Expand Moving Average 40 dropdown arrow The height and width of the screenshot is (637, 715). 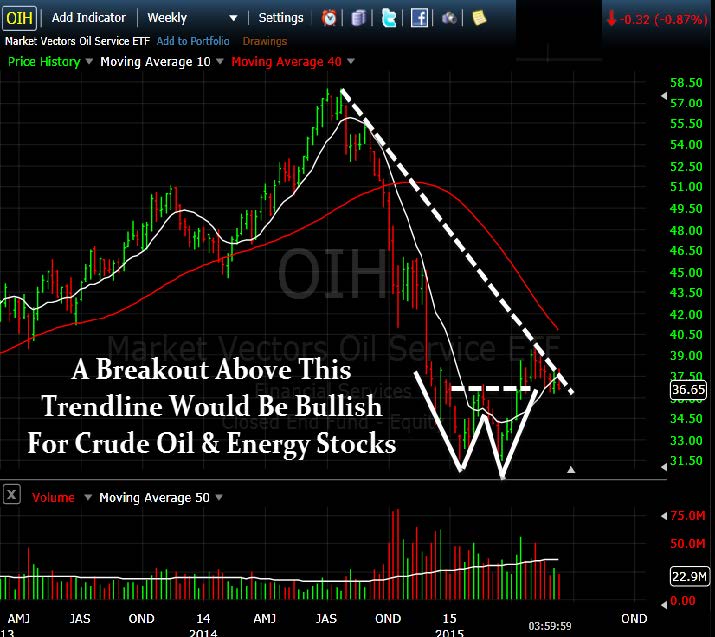tap(351, 61)
